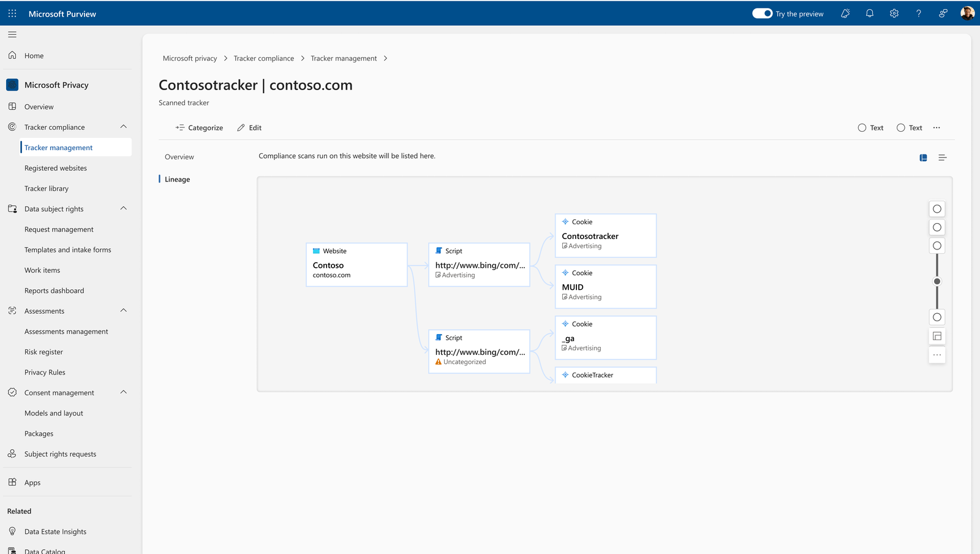The width and height of the screenshot is (980, 554).
Task: Open the app launcher waffle icon
Action: tap(12, 13)
